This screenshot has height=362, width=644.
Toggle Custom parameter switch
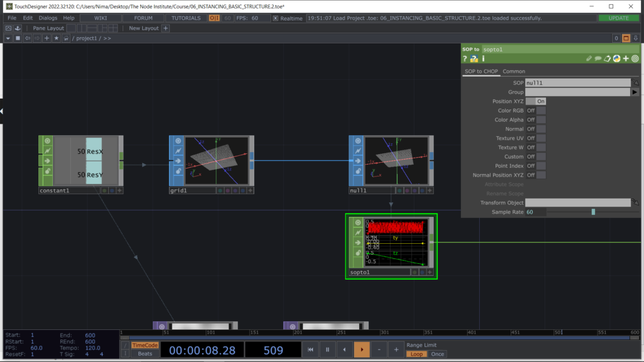pyautogui.click(x=536, y=156)
